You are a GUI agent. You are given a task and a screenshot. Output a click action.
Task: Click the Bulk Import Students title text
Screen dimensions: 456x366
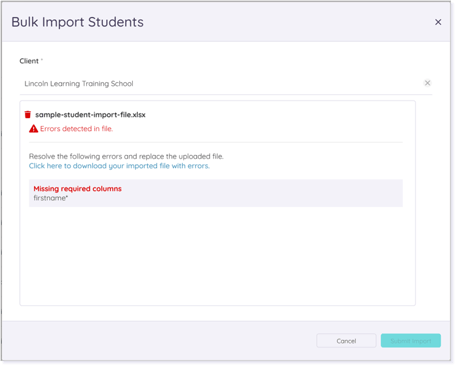click(x=77, y=22)
